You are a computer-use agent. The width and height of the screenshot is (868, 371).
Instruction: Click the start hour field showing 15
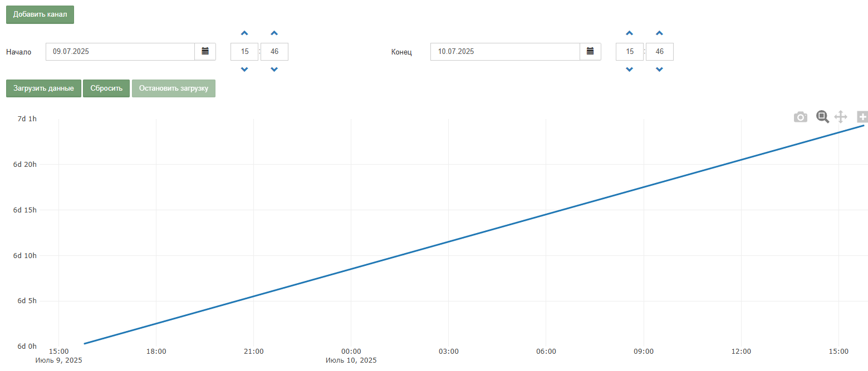[244, 52]
